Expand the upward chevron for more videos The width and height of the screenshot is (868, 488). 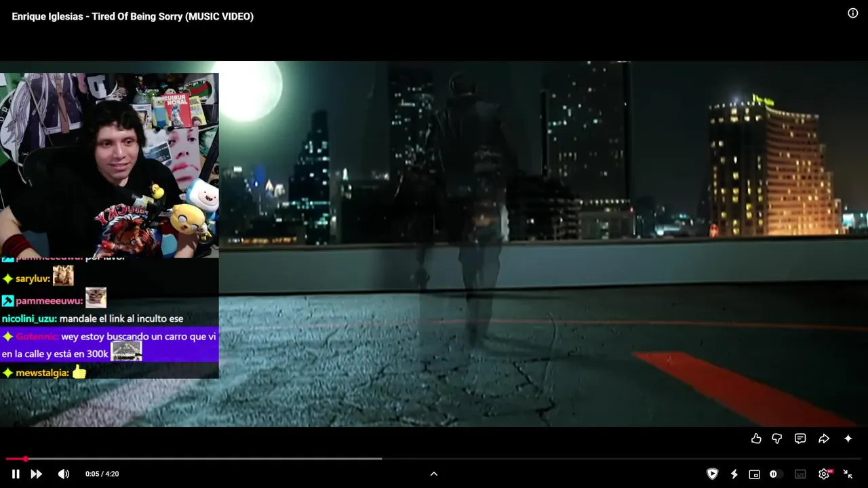pyautogui.click(x=434, y=474)
